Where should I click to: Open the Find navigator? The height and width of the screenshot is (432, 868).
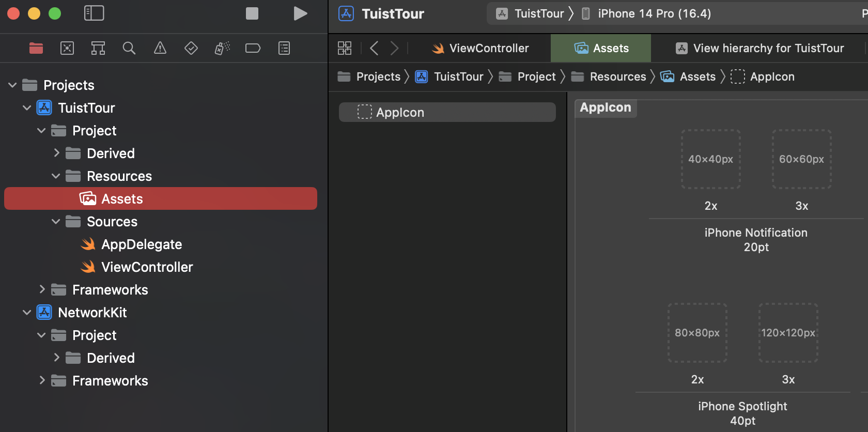click(x=129, y=48)
